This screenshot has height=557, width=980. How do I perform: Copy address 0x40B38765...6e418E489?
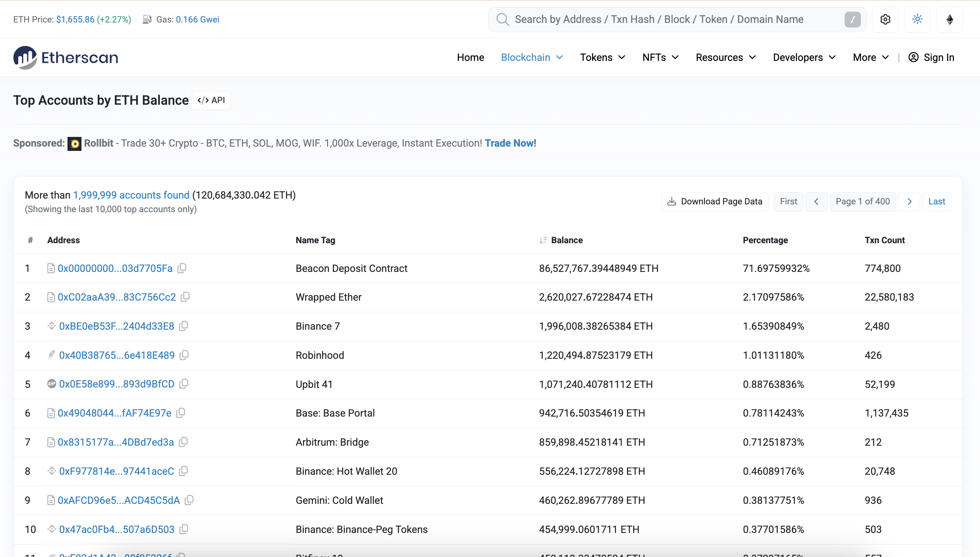click(184, 355)
